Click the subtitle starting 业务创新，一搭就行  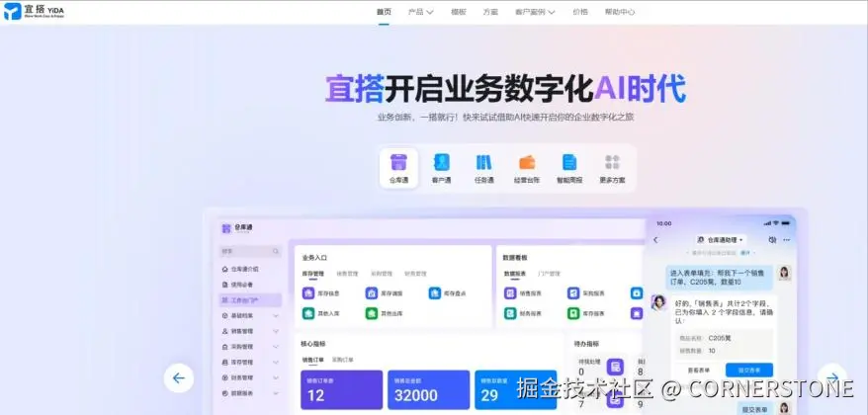click(505, 118)
